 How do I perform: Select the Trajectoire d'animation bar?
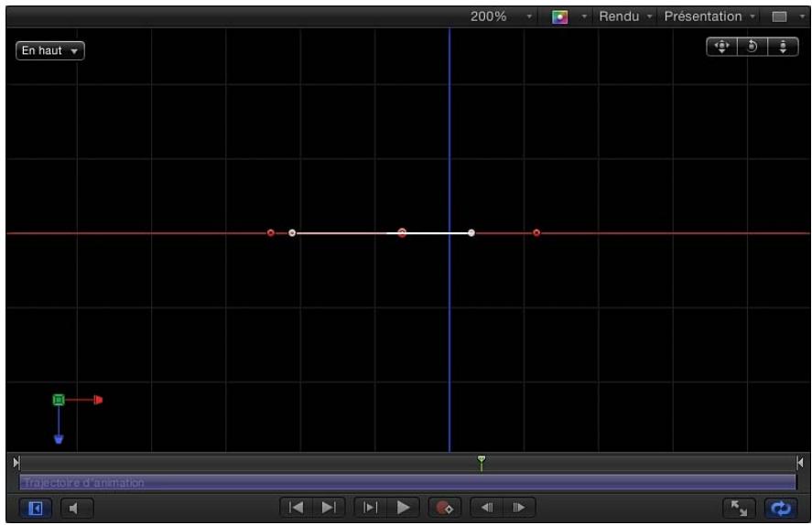pyautogui.click(x=407, y=483)
